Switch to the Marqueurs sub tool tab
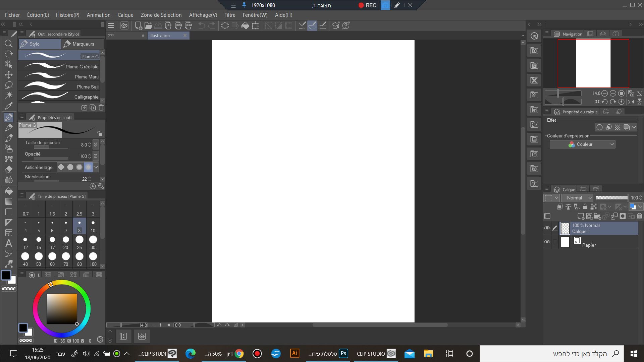This screenshot has width=644, height=362. (83, 44)
